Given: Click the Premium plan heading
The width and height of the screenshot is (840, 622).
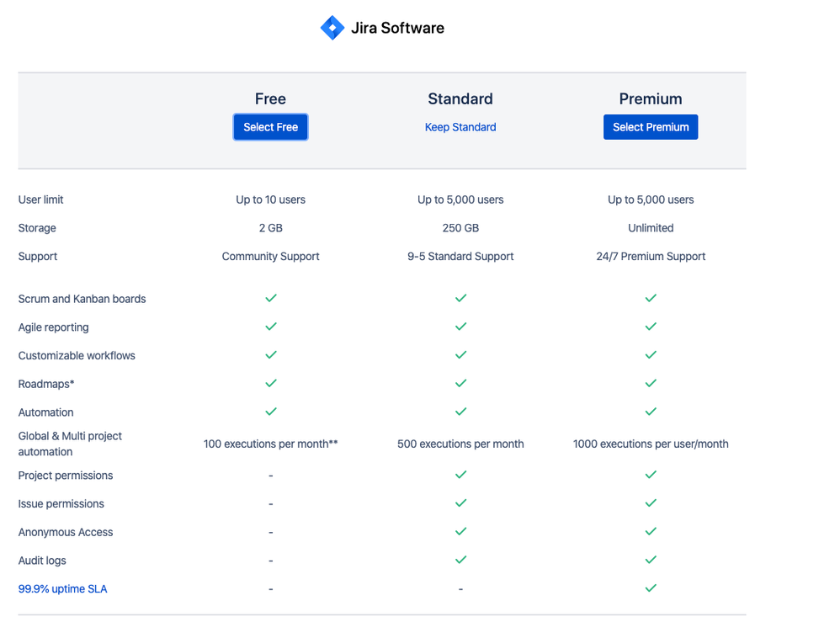Looking at the screenshot, I should pyautogui.click(x=651, y=98).
